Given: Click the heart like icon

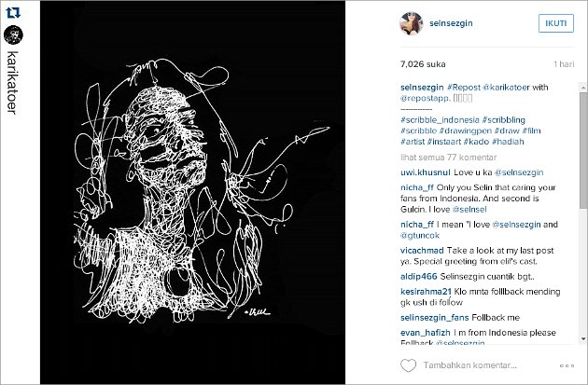Looking at the screenshot, I should coord(408,365).
